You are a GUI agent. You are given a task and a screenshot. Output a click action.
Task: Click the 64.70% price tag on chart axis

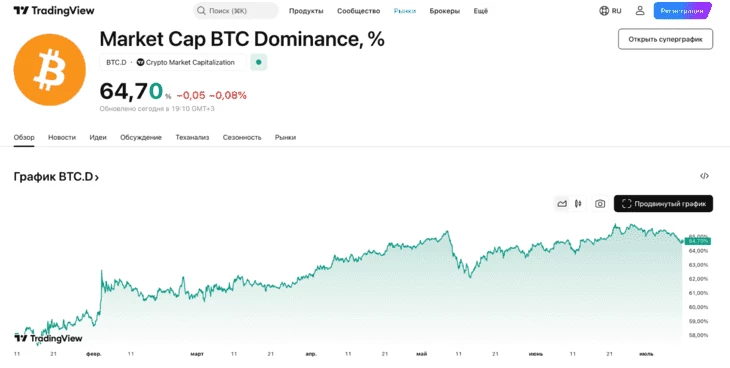coord(698,241)
